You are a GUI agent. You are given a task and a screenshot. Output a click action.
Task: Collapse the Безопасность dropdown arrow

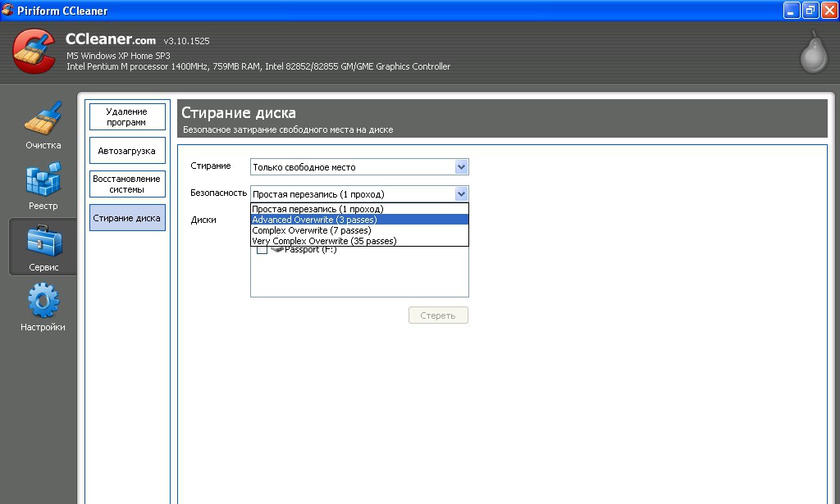[461, 193]
